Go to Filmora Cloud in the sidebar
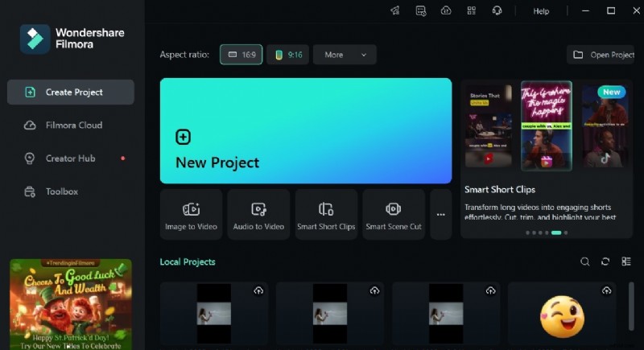 [x=73, y=126]
